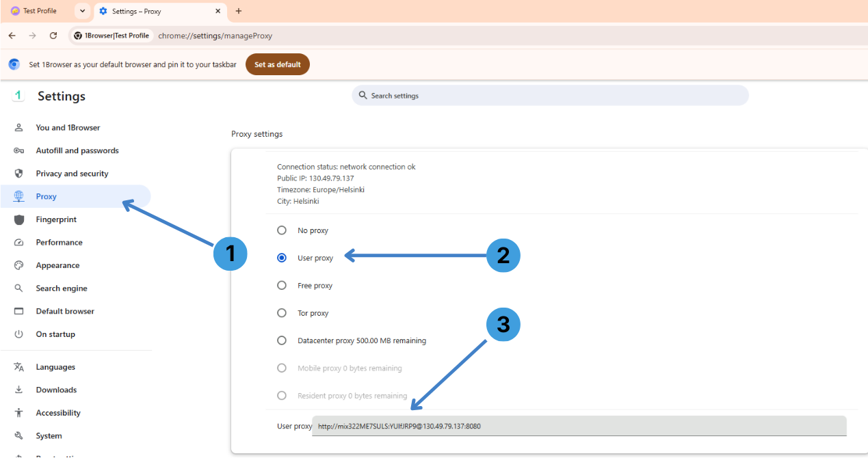Select the User proxy radio button

[282, 258]
